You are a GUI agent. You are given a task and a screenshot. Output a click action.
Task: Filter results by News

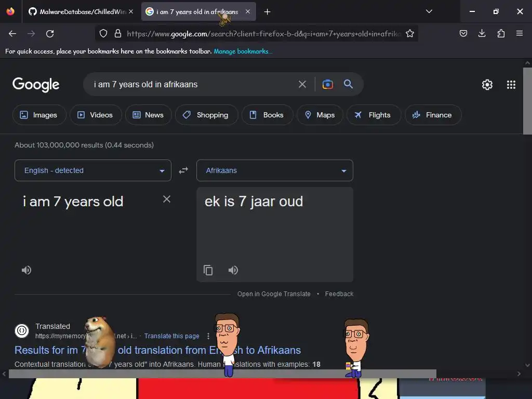pos(148,115)
